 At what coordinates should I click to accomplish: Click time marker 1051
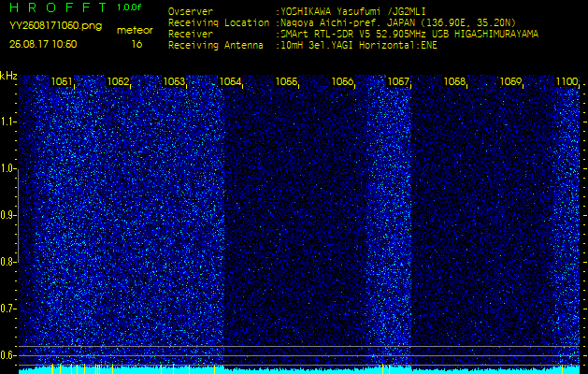[63, 81]
